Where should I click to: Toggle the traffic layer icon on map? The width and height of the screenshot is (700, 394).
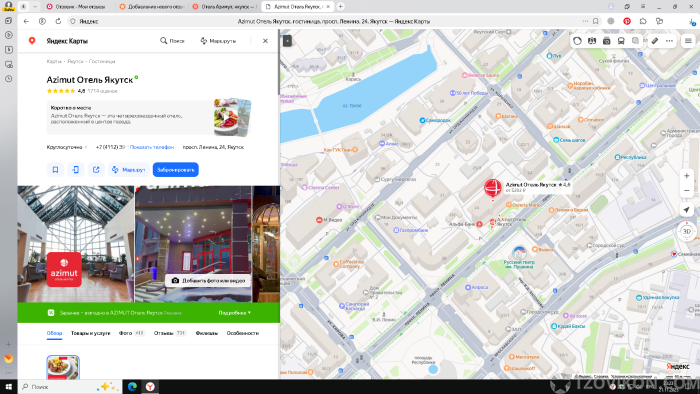577,41
